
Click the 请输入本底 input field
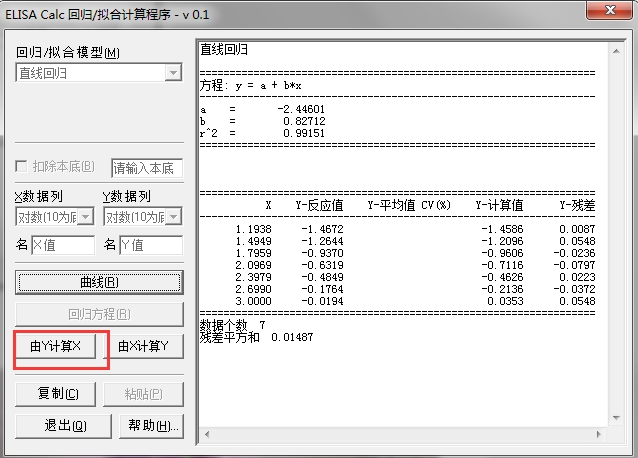tap(147, 167)
